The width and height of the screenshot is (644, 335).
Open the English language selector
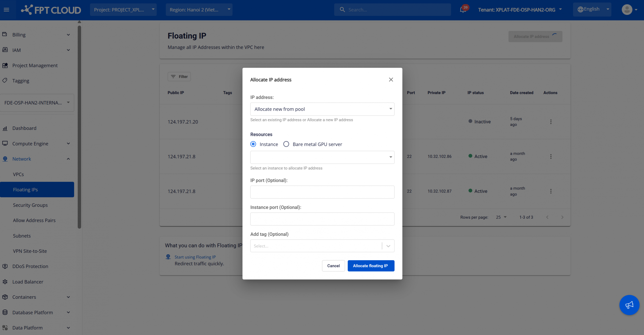592,9
